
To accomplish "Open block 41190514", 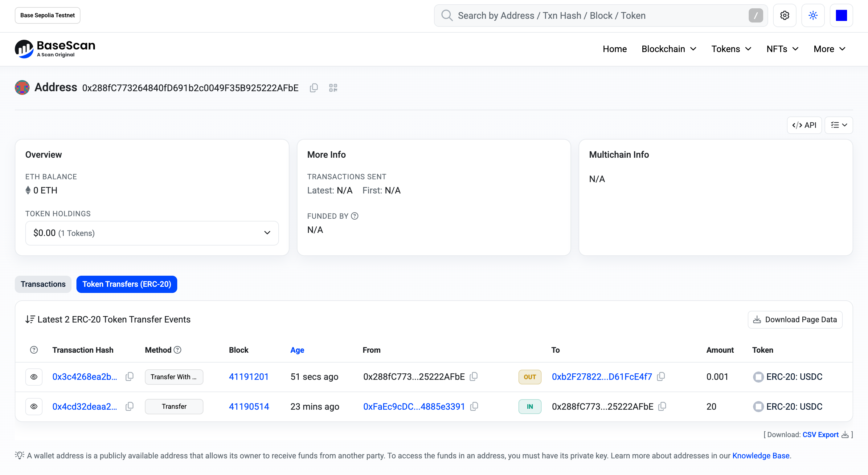I will click(249, 407).
